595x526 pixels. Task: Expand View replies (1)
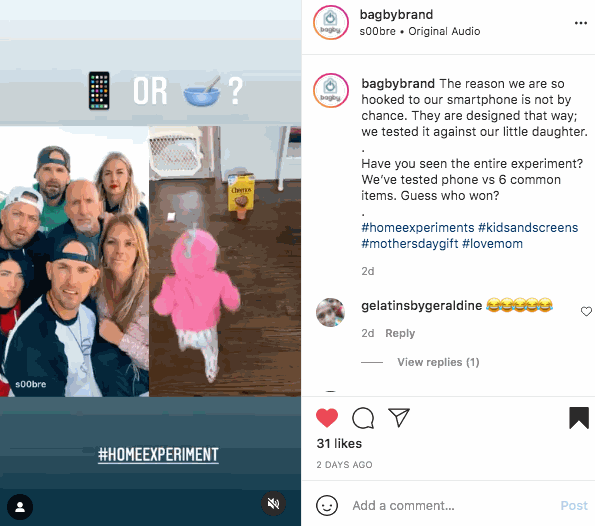[438, 362]
